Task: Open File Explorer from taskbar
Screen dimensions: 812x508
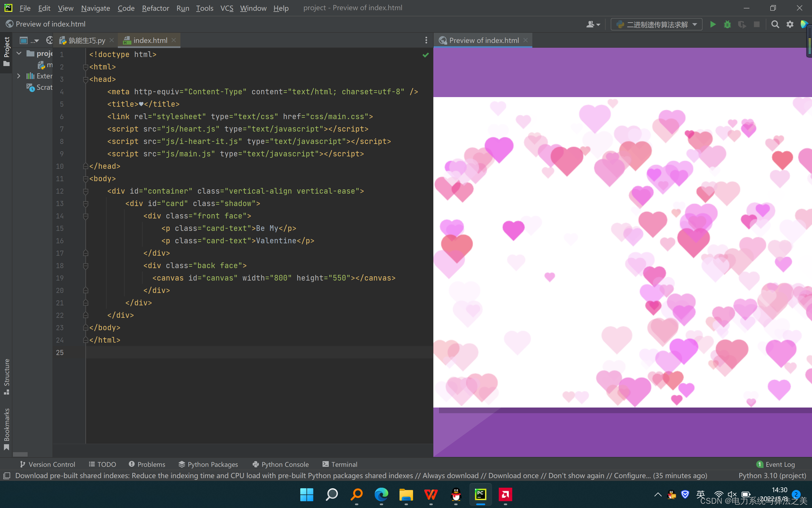Action: 406,494
